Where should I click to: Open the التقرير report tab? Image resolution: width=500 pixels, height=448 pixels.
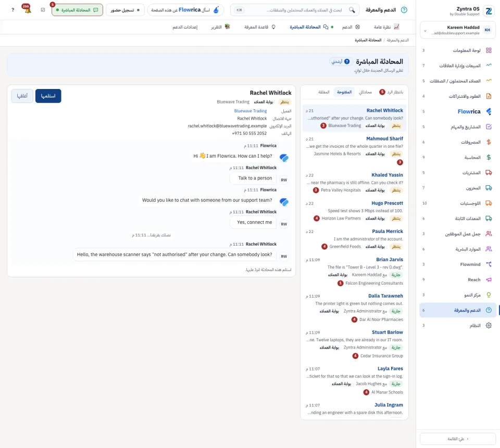220,27
